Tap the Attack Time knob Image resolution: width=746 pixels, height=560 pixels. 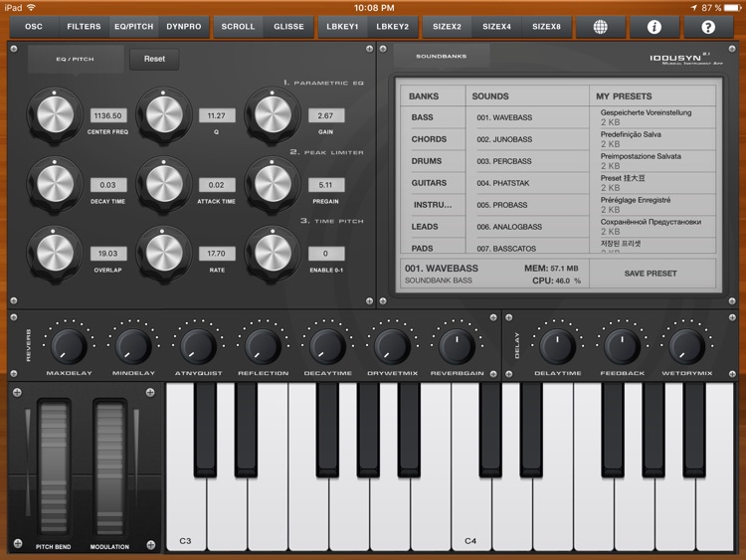(164, 184)
